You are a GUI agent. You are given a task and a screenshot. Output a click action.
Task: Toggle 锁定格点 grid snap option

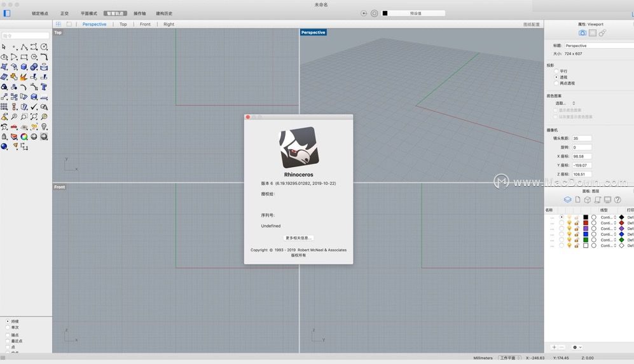point(40,13)
